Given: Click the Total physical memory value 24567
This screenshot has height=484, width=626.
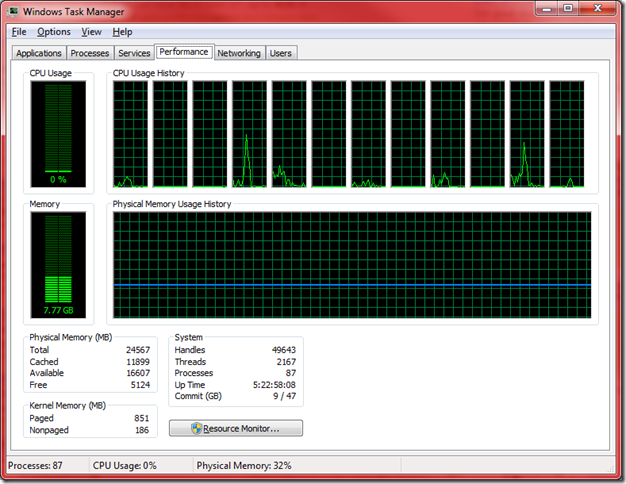Looking at the screenshot, I should point(138,350).
